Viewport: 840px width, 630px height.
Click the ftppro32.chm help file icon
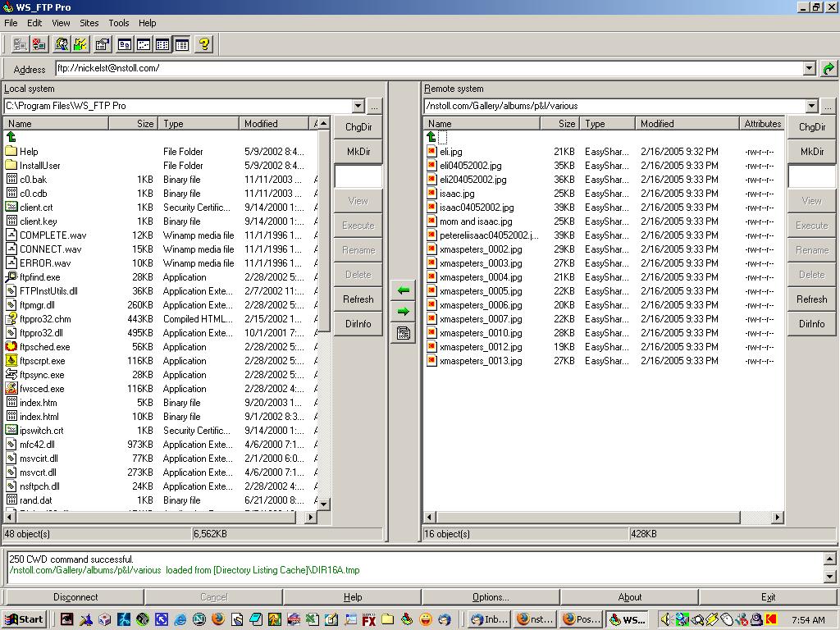pos(11,319)
